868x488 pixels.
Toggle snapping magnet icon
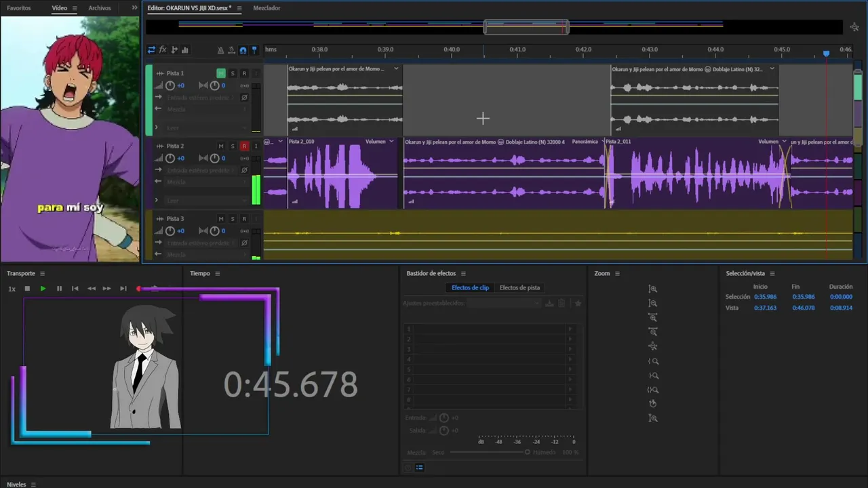coord(243,50)
